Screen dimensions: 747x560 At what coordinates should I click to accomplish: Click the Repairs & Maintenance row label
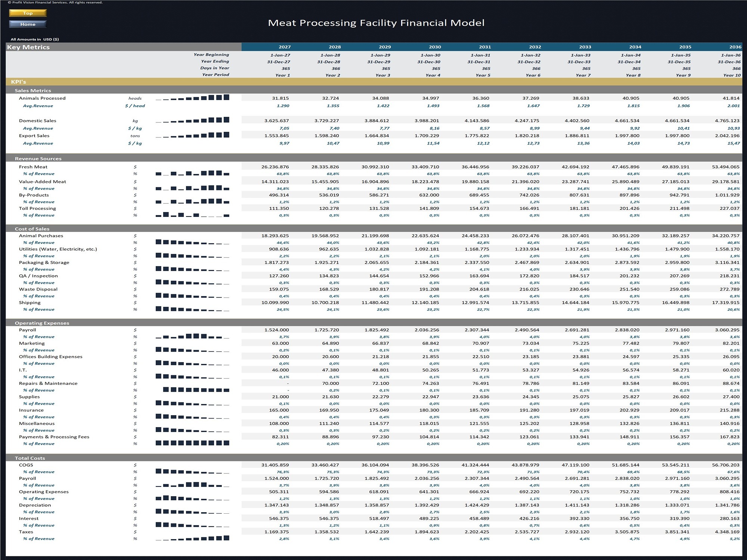(48, 383)
